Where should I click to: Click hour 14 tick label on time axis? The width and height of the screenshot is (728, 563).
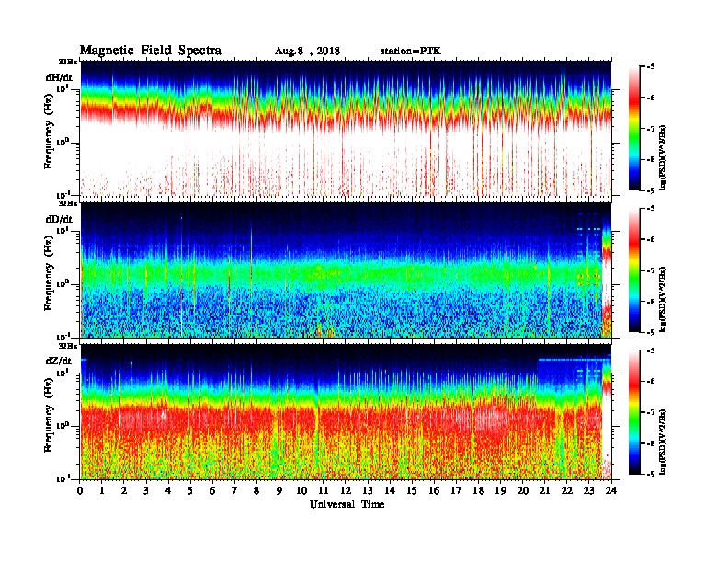[390, 490]
